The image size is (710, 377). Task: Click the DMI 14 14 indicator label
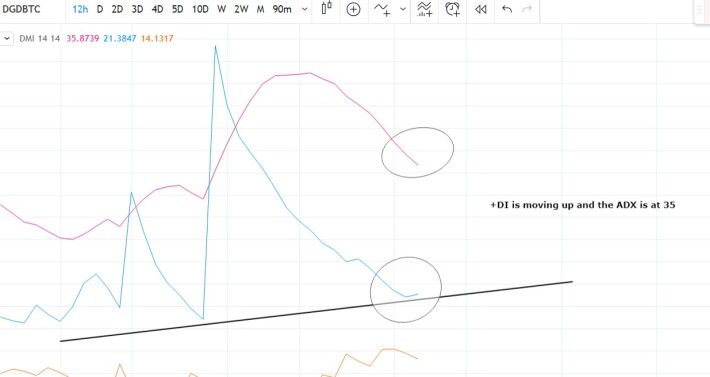click(39, 38)
